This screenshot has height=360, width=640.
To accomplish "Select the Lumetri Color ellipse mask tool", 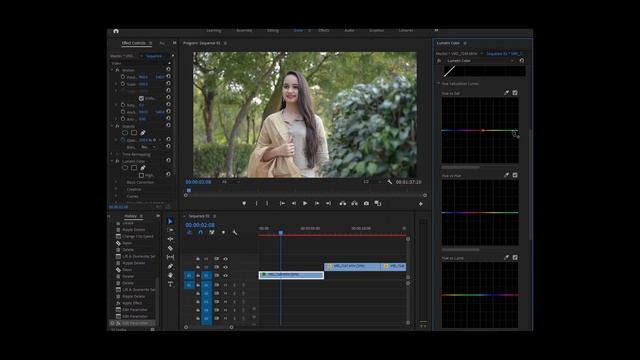I will click(125, 168).
